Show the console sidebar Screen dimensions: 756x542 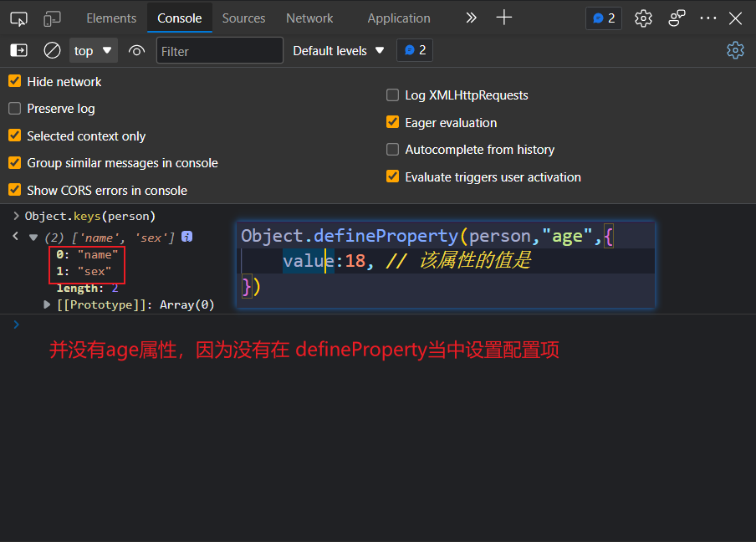[18, 50]
